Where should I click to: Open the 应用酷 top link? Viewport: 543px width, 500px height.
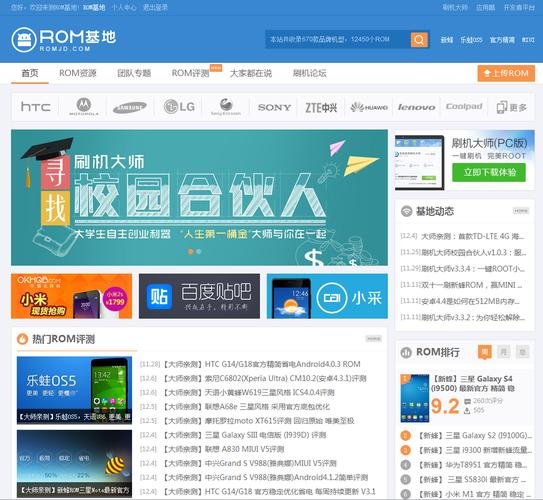tap(486, 7)
